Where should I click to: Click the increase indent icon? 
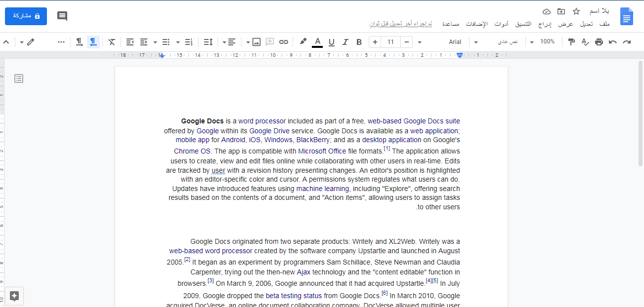click(x=130, y=42)
